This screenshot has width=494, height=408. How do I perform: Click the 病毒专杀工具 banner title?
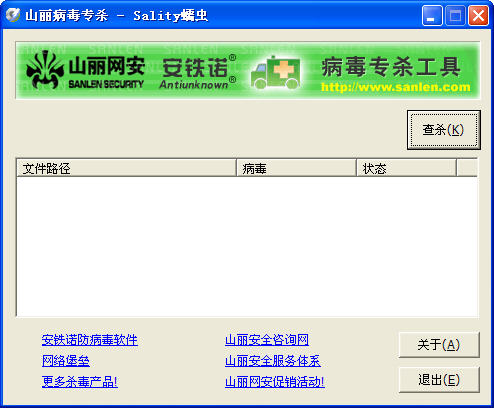391,67
